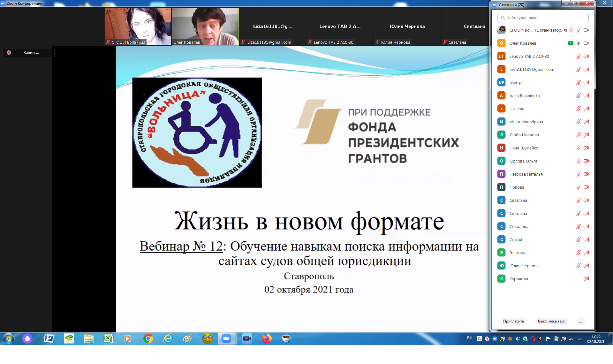Select participant Люба Иванова
Screen dimensions: 613x364
(x=543, y=135)
